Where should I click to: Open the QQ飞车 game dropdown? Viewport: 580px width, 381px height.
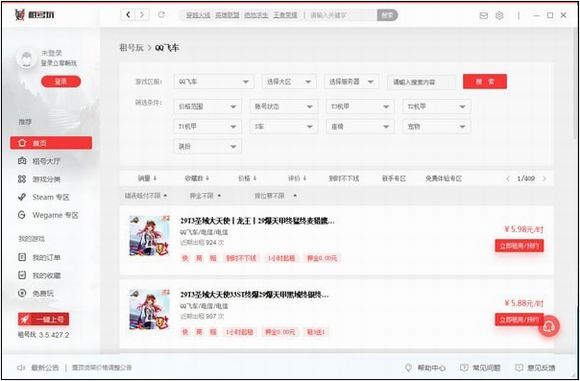[214, 82]
